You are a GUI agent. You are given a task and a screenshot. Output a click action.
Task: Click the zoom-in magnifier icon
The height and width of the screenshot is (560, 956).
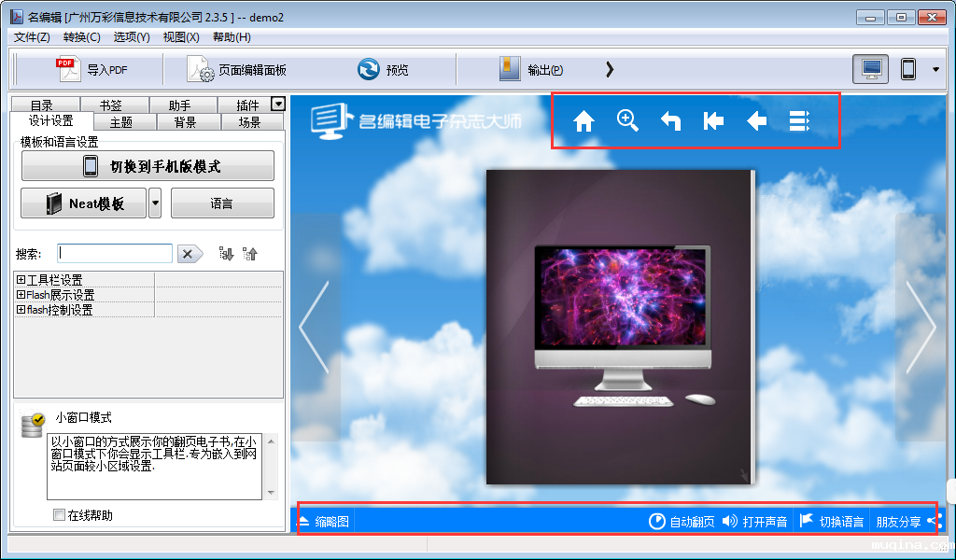[627, 120]
